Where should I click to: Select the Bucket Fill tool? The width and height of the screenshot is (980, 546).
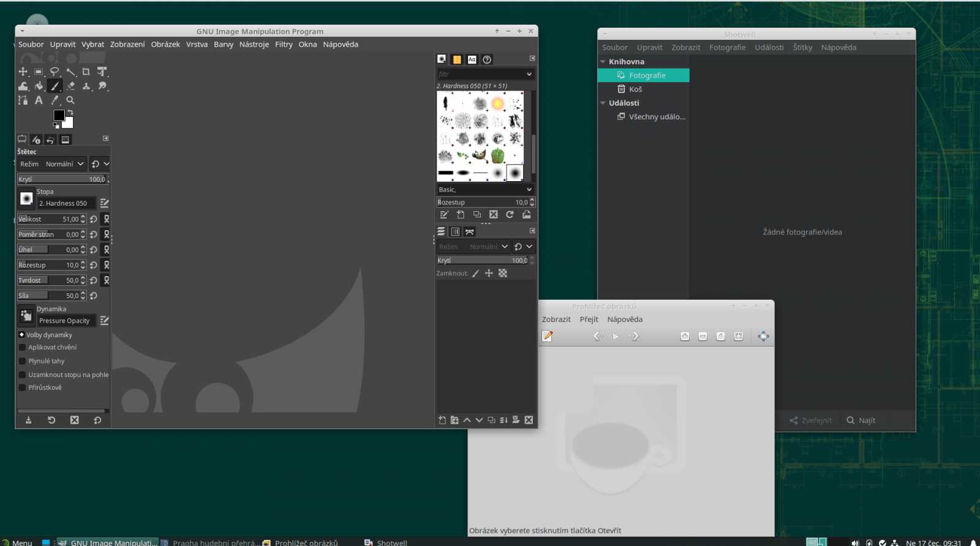click(39, 86)
